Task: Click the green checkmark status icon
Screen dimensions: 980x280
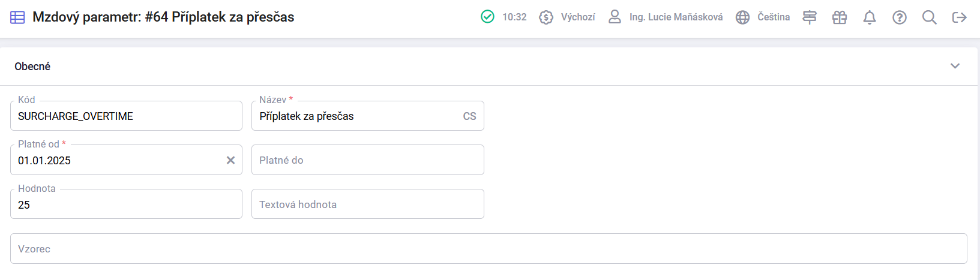Action: click(488, 17)
